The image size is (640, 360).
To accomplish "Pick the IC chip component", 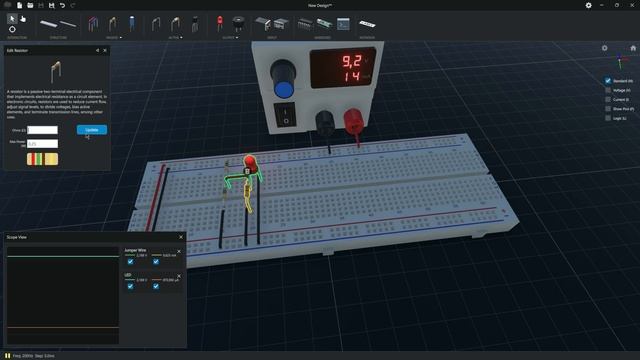I will (x=304, y=24).
